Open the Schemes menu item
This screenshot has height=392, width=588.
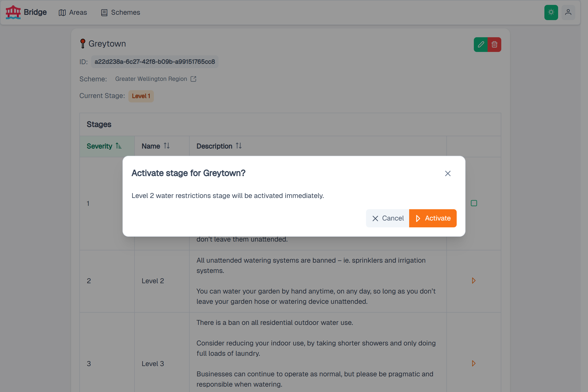point(121,12)
